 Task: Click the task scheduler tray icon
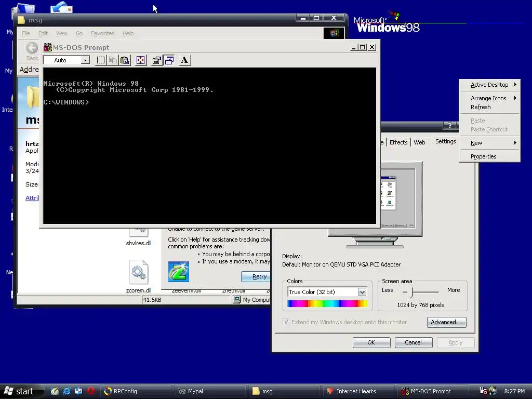click(x=483, y=391)
